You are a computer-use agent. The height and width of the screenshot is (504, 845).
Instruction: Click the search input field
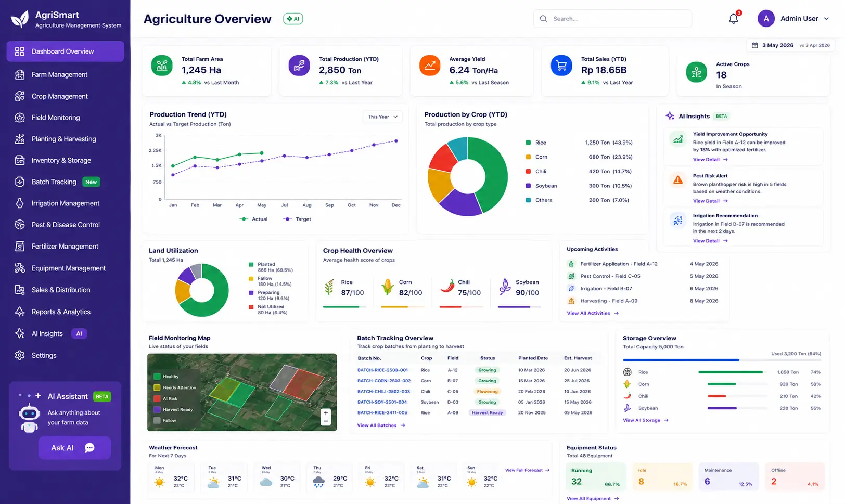click(x=612, y=19)
